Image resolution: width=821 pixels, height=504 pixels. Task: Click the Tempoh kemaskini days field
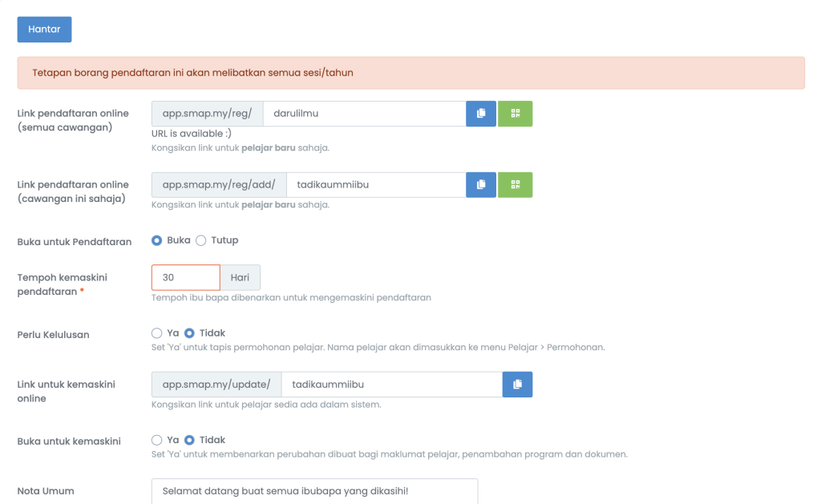pyautogui.click(x=185, y=277)
